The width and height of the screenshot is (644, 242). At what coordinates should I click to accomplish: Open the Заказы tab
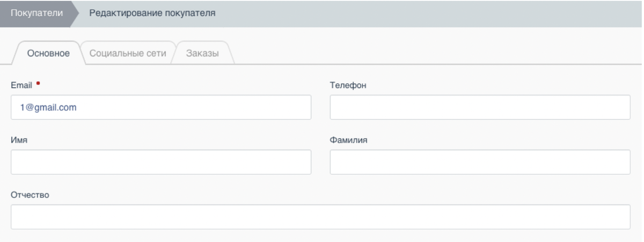tap(202, 53)
